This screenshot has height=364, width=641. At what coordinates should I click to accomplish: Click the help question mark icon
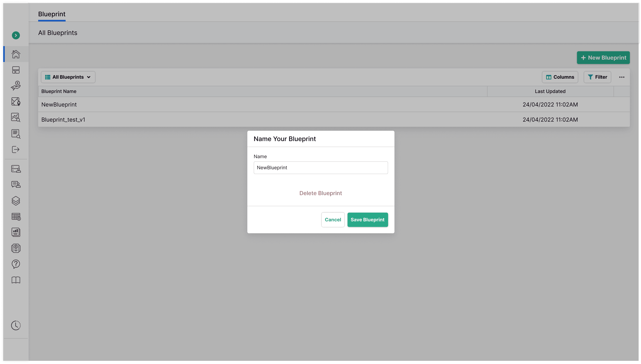click(16, 264)
